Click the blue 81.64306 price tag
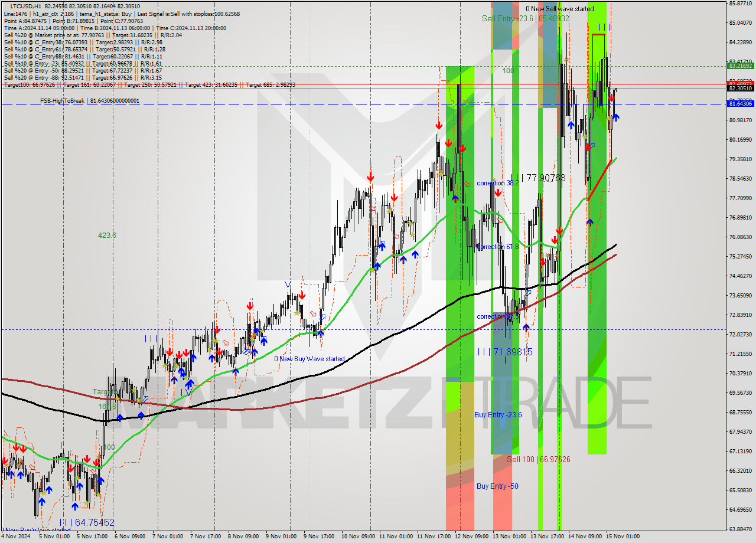756x543 pixels. [741, 103]
